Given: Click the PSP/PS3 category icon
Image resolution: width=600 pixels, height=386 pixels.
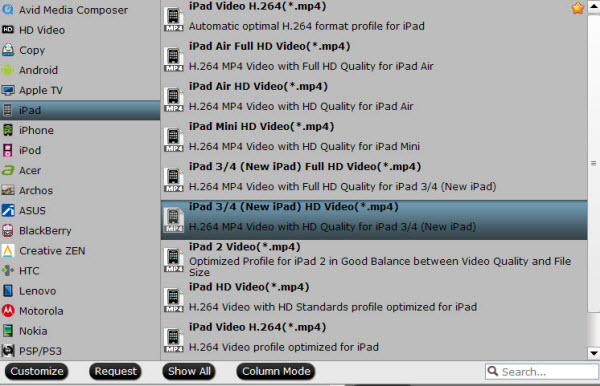Looking at the screenshot, I should 8,350.
